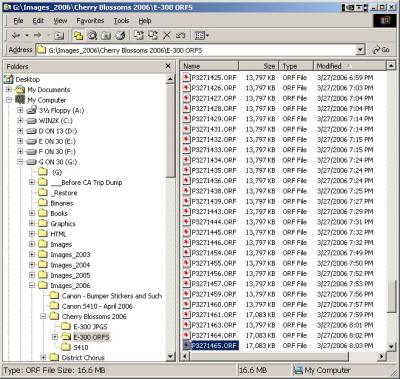Collapse the Cherry Blossoms 2006 node
Viewport: 400px width, 379px height.
(x=43, y=316)
